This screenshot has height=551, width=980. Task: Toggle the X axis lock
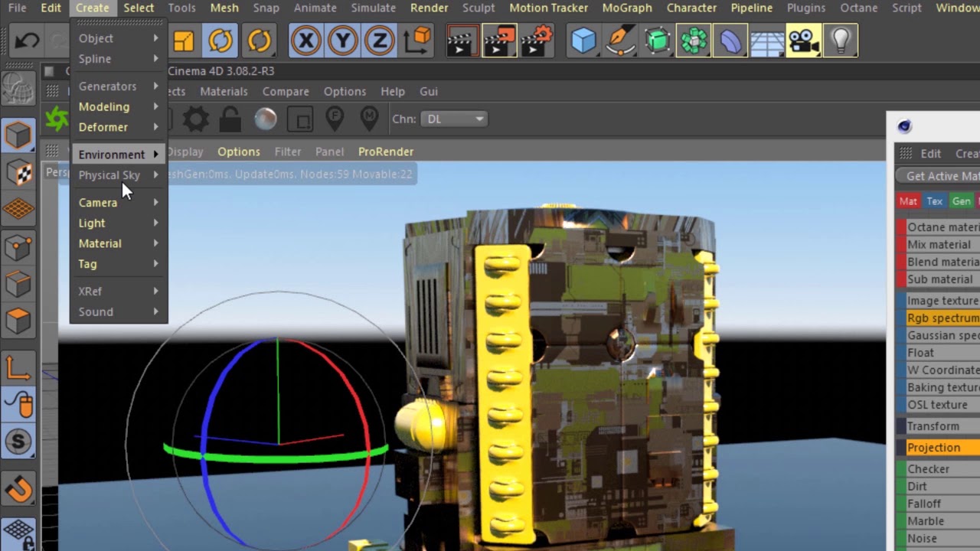[x=305, y=41]
